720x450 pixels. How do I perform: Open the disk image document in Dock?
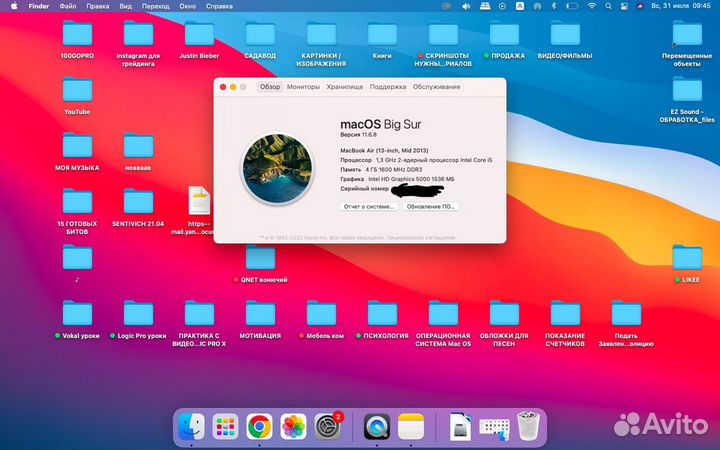click(460, 427)
